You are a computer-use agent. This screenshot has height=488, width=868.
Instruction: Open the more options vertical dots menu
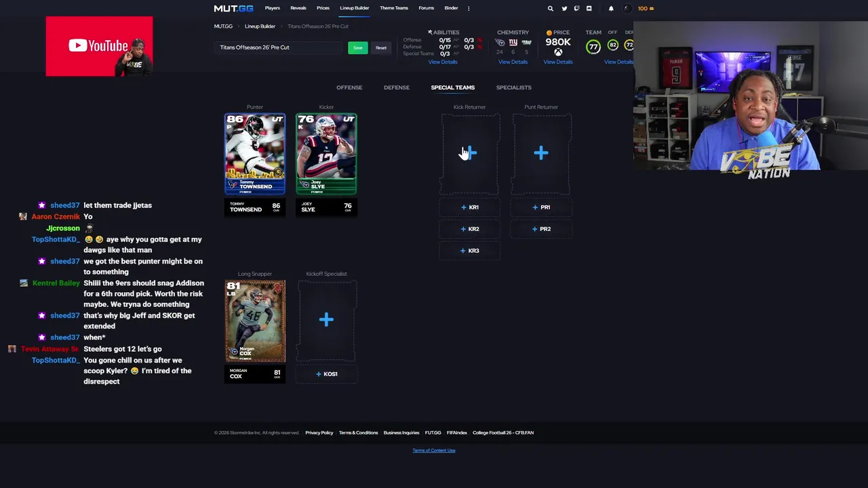469,8
